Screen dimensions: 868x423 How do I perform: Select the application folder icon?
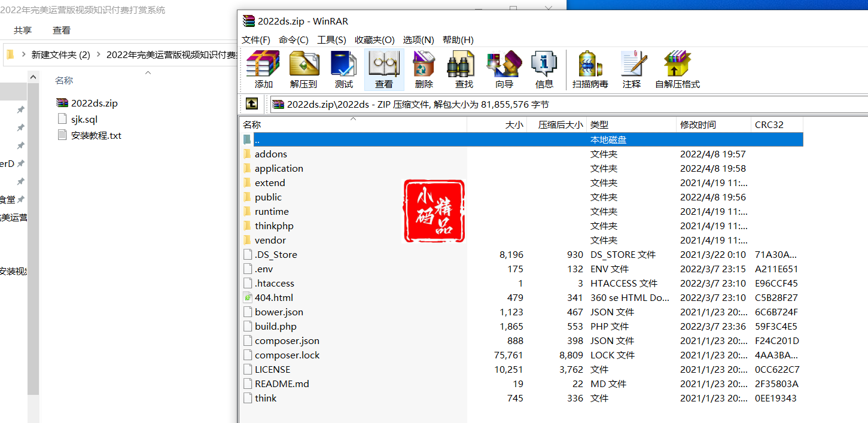(248, 168)
